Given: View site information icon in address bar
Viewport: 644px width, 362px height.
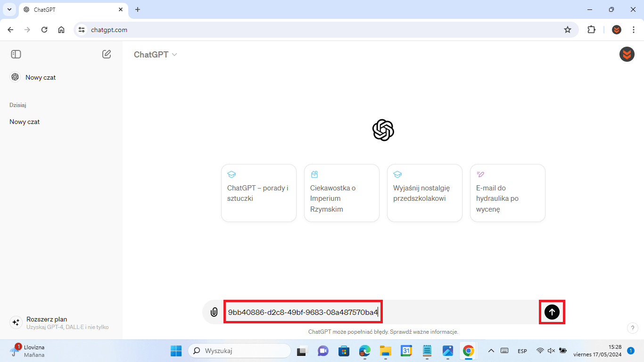Looking at the screenshot, I should [x=82, y=30].
